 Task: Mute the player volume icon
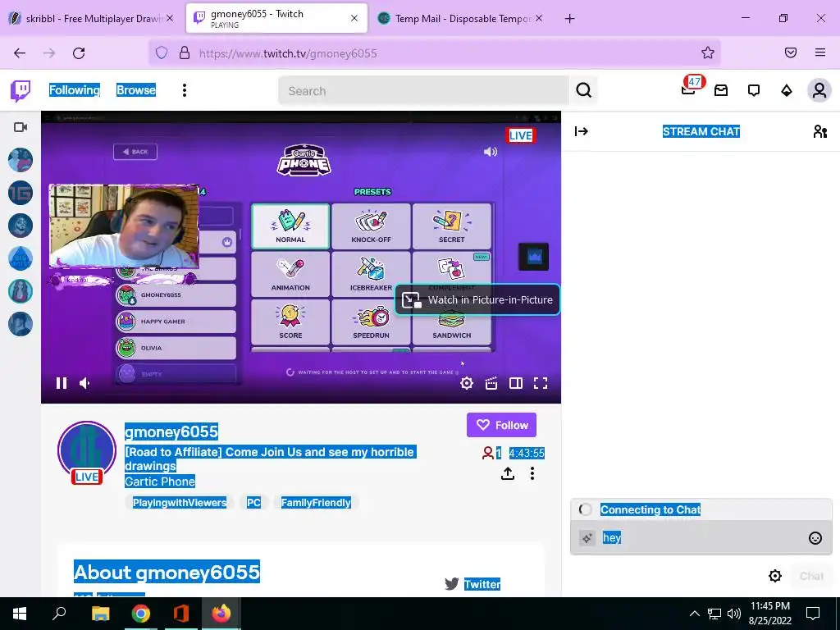[x=85, y=383]
